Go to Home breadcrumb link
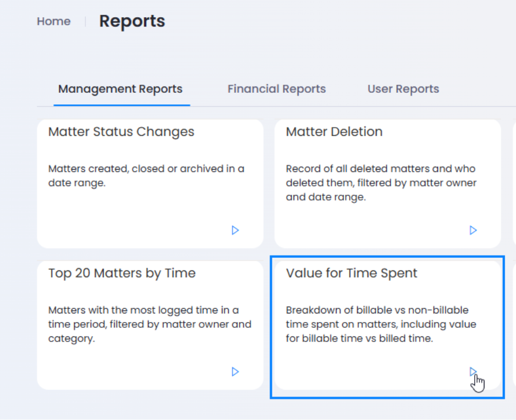The height and width of the screenshot is (420, 516). click(54, 21)
